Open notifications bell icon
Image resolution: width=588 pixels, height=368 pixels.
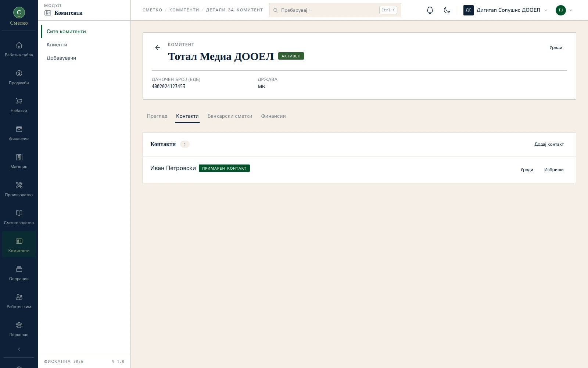(430, 10)
